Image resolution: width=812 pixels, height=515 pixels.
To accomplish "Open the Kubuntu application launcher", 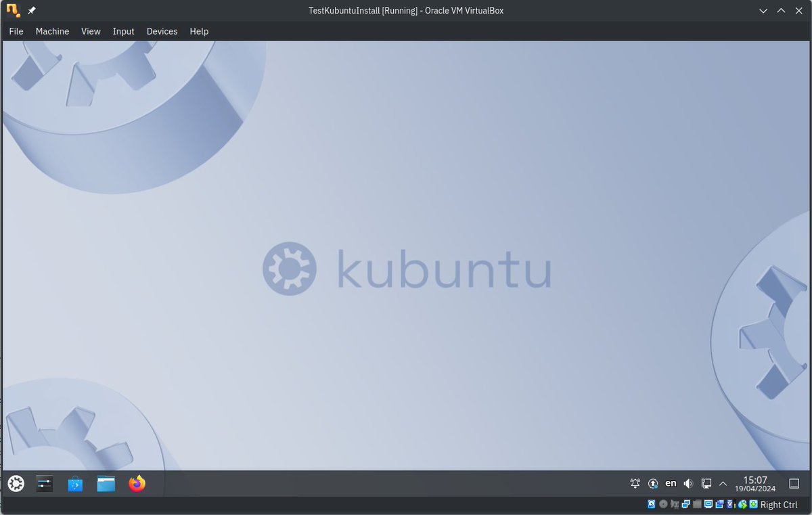I will 15,483.
